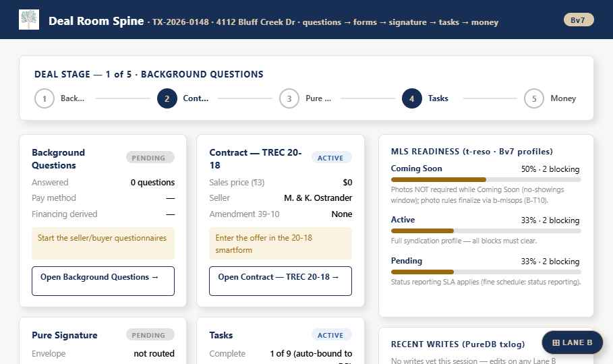Click the '0 questions' answered value
Image resolution: width=613 pixels, height=364 pixels.
(152, 182)
